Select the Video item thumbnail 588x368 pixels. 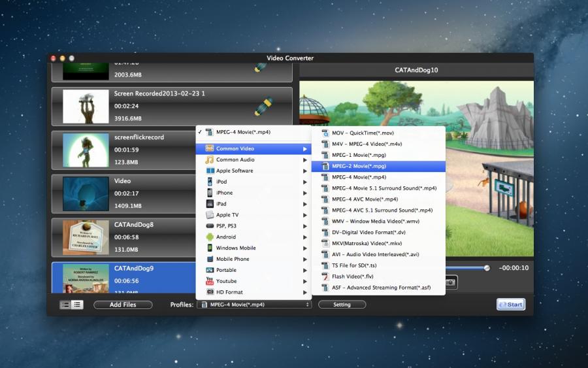(86, 194)
